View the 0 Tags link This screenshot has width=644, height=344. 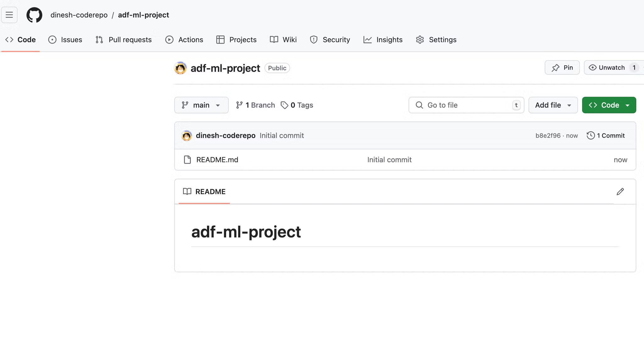pyautogui.click(x=297, y=105)
